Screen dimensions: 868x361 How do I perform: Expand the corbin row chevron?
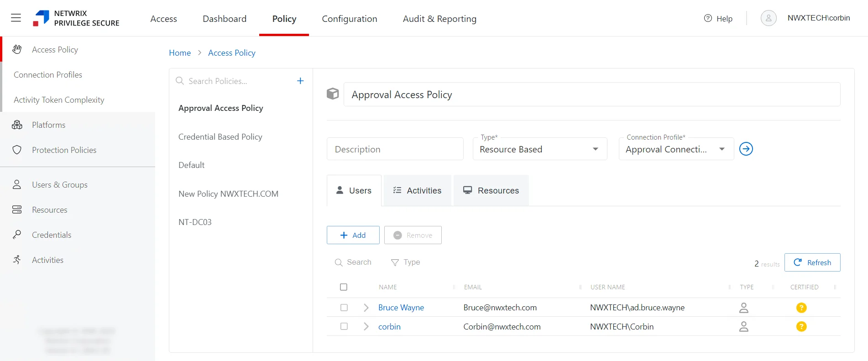tap(366, 326)
